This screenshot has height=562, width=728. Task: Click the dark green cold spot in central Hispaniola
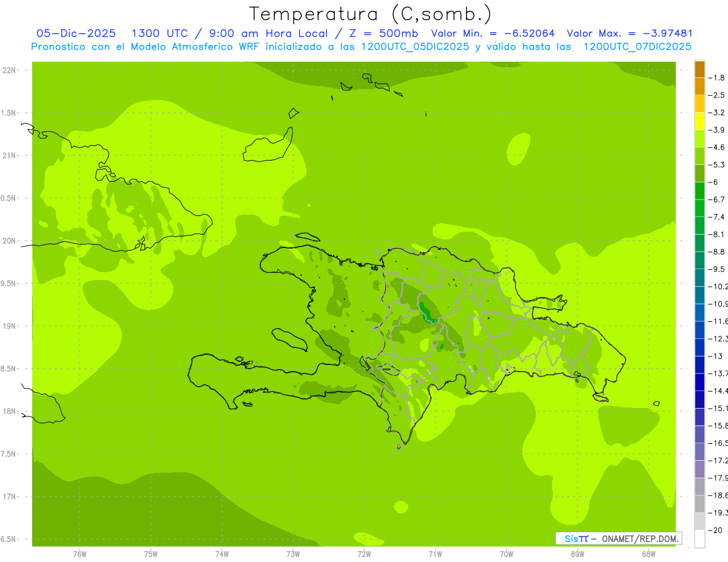point(426,312)
